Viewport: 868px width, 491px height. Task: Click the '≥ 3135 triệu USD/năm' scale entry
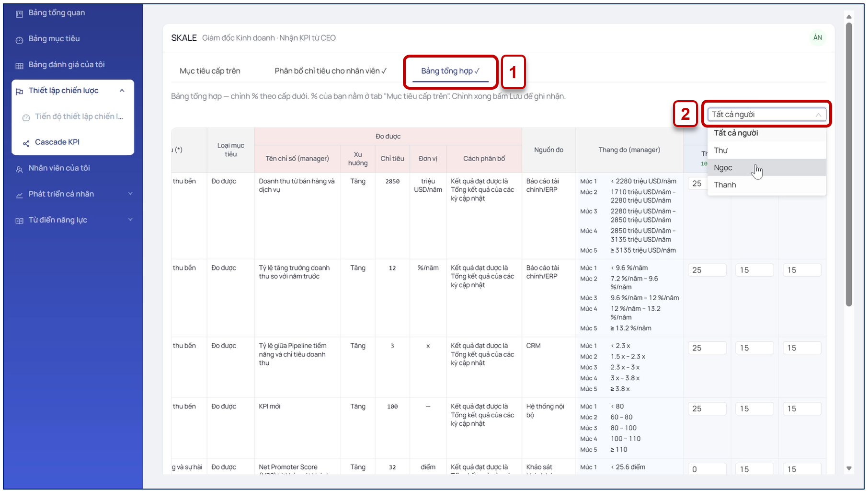coord(643,250)
